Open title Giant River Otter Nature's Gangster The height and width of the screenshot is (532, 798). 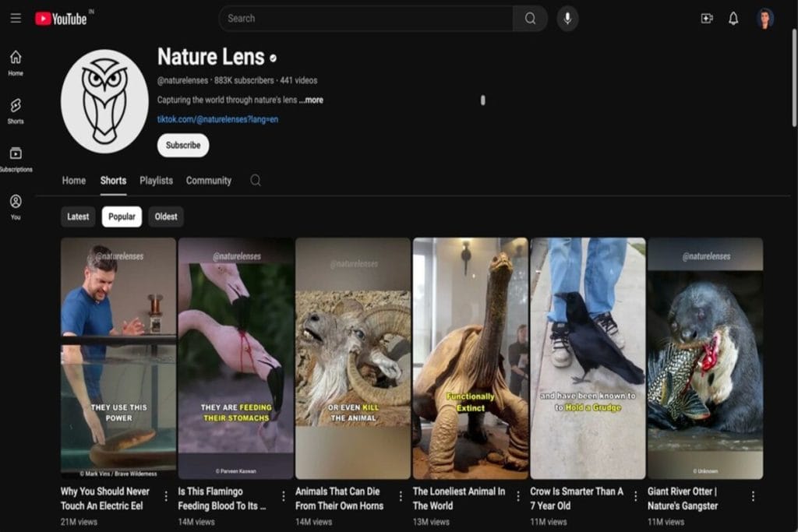point(683,499)
